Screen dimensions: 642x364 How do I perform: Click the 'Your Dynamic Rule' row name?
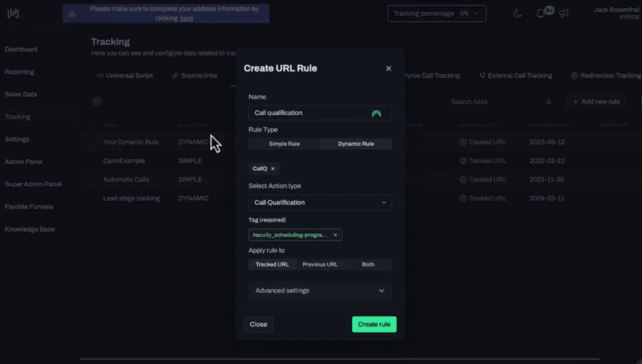pyautogui.click(x=130, y=142)
